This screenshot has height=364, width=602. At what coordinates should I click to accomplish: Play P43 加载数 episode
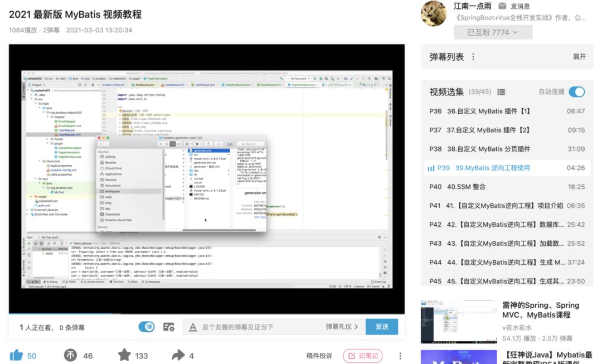(507, 244)
